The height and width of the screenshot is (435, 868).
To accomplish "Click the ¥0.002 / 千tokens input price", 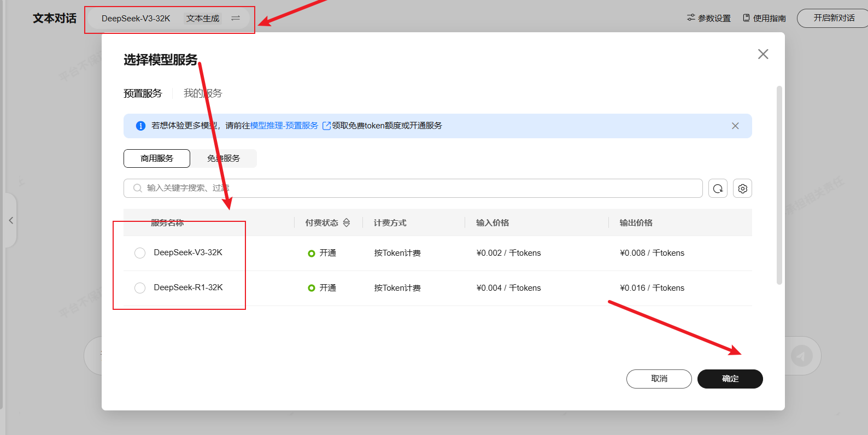I will click(x=508, y=253).
